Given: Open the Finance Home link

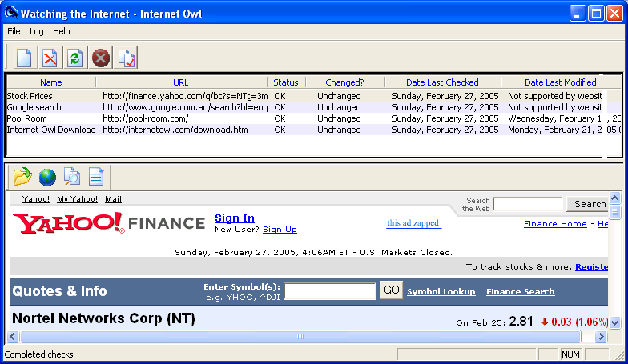Looking at the screenshot, I should click(x=555, y=224).
